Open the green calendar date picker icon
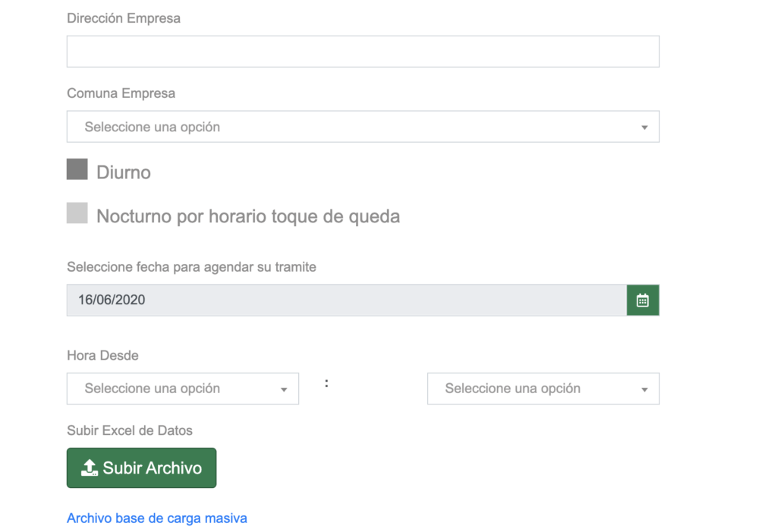Image resolution: width=777 pixels, height=532 pixels. pyautogui.click(x=643, y=300)
